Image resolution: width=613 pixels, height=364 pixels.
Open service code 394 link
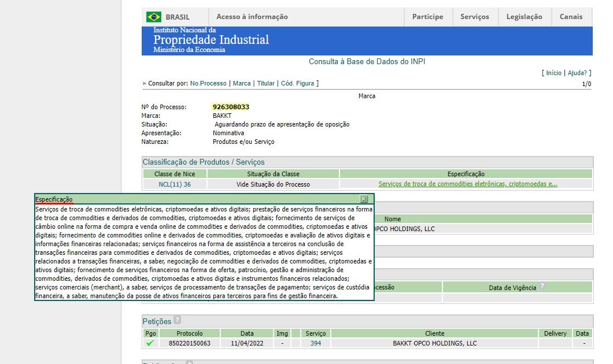[316, 343]
